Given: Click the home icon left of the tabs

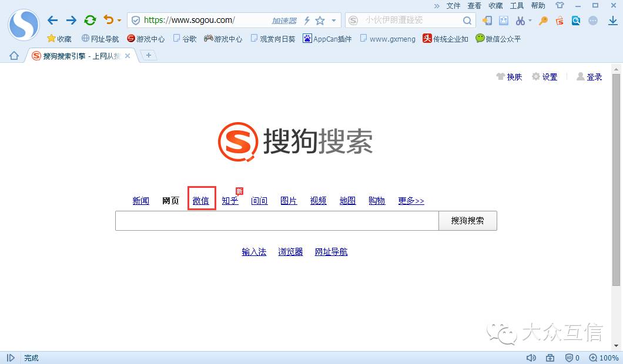Looking at the screenshot, I should point(14,56).
